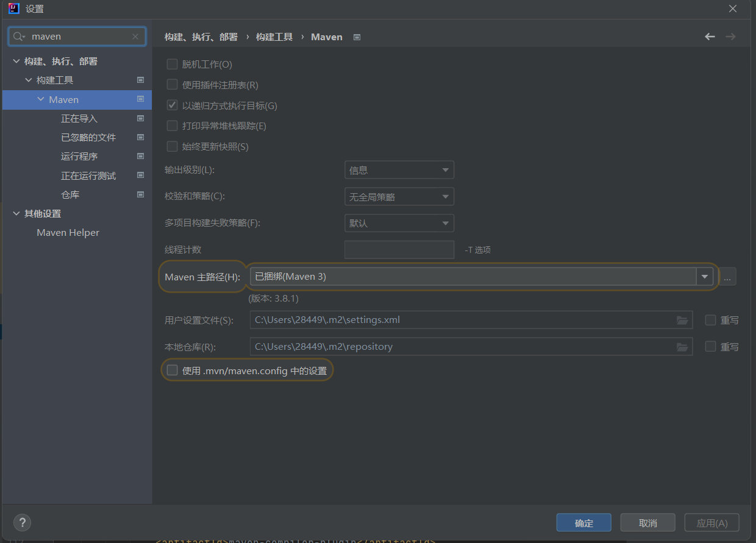
Task: Enable 打印异常堆栈跟踪(E) checkbox
Action: [172, 126]
